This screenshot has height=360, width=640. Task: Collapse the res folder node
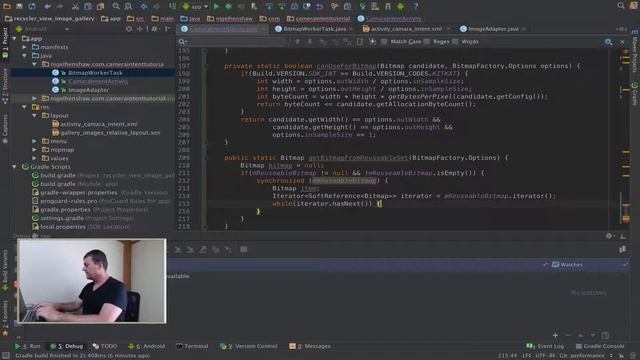[24, 107]
